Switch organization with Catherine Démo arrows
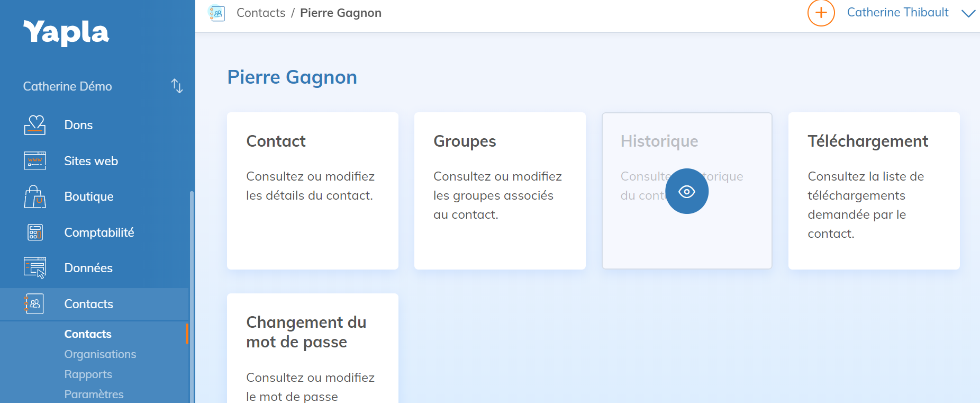Screen dimensions: 980x403 [177, 86]
